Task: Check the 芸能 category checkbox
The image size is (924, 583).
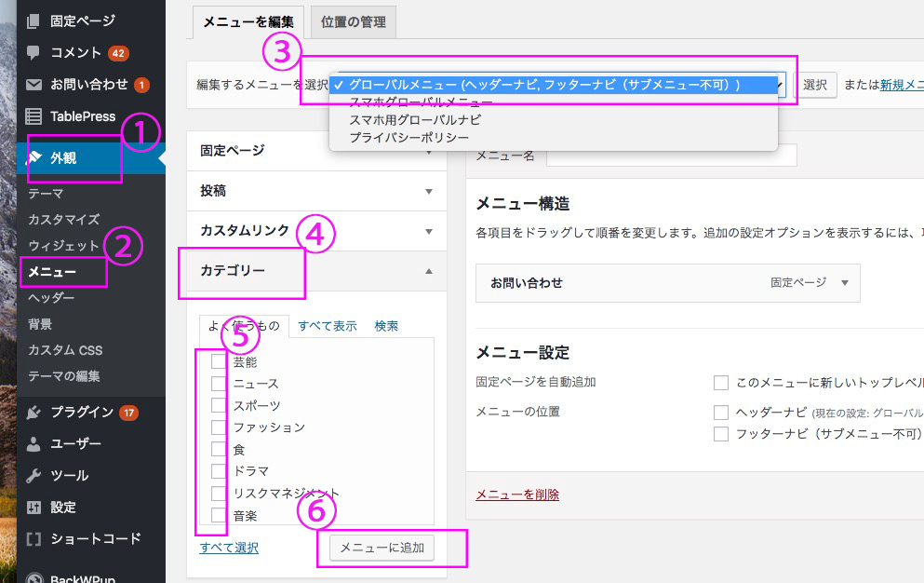Action: tap(219, 361)
